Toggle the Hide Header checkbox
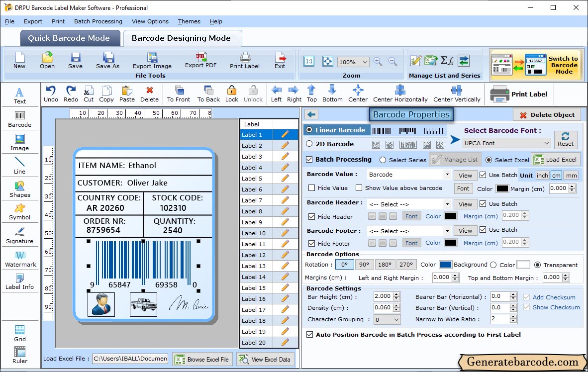This screenshot has height=372, width=588. [311, 216]
